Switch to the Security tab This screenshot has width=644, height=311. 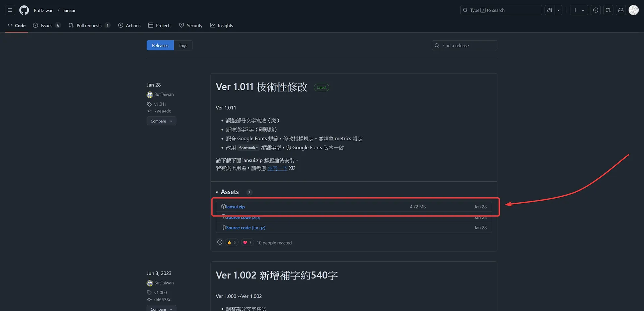(x=191, y=25)
